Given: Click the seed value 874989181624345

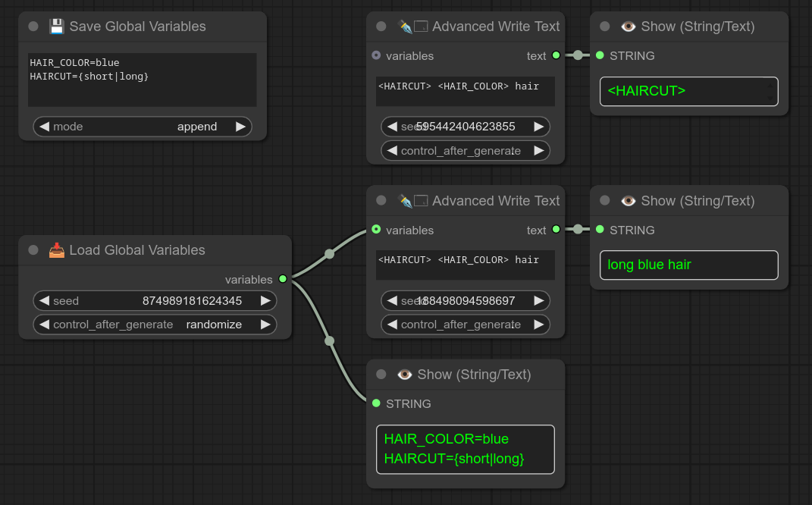Looking at the screenshot, I should coord(192,301).
